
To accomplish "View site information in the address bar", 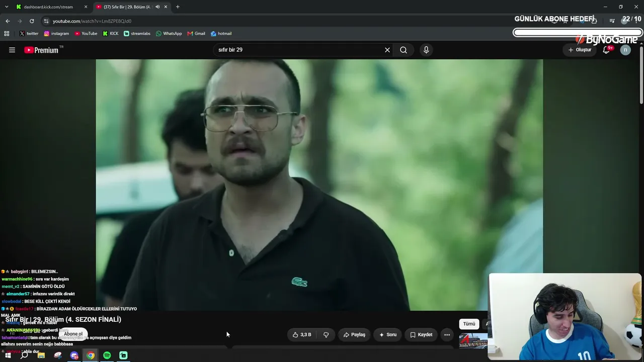I will pos(46,21).
